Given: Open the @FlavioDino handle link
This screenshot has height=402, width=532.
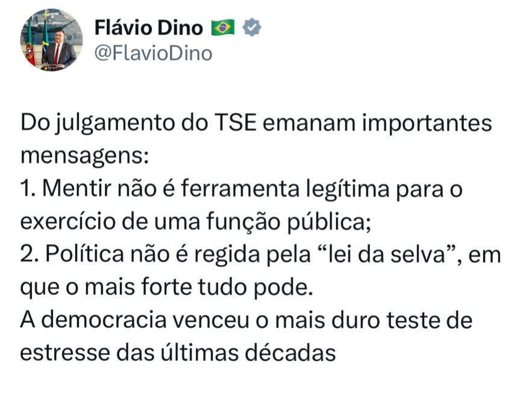Looking at the screenshot, I should [x=154, y=54].
